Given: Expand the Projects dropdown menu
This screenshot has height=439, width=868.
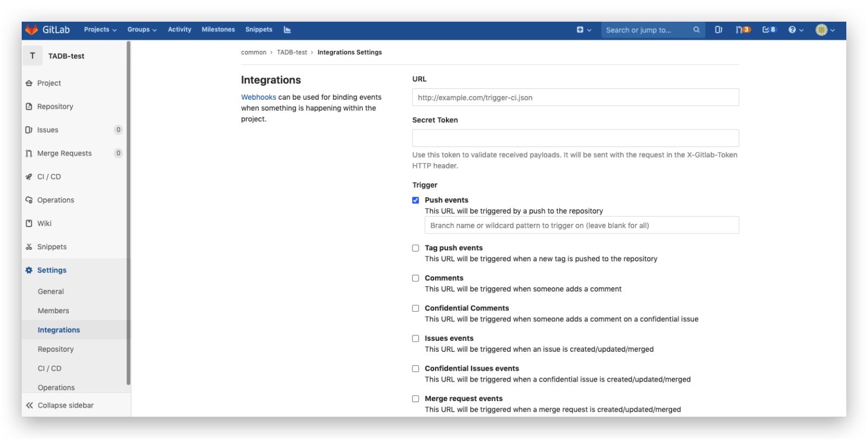Looking at the screenshot, I should [x=100, y=30].
